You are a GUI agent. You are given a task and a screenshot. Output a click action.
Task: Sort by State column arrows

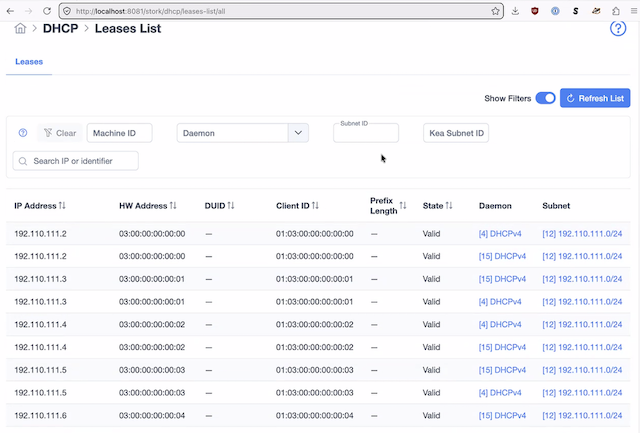click(449, 205)
